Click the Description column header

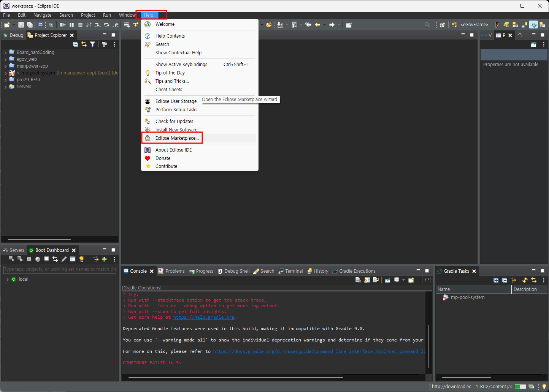(x=530, y=289)
